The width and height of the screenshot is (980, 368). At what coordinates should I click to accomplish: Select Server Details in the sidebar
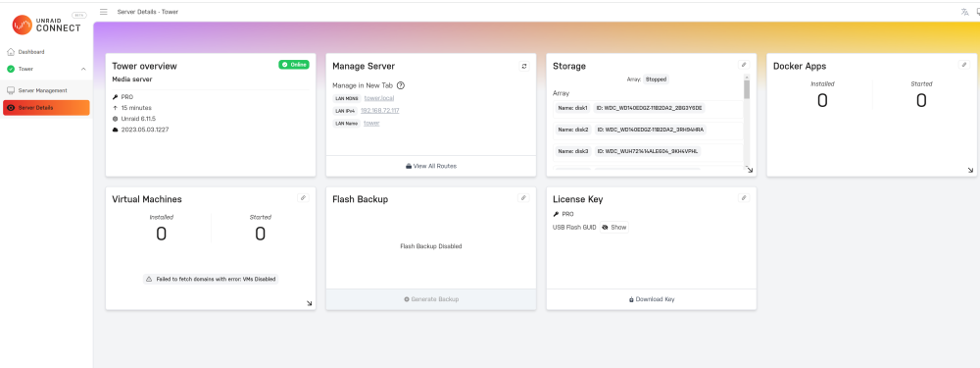(x=46, y=108)
